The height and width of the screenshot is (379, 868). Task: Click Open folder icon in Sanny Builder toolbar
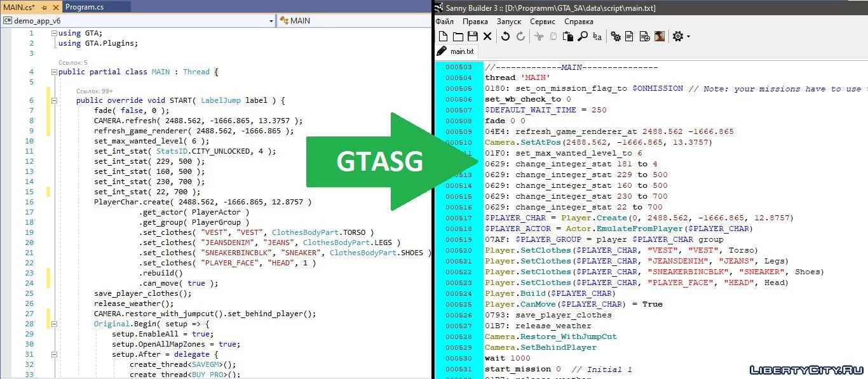click(x=458, y=37)
